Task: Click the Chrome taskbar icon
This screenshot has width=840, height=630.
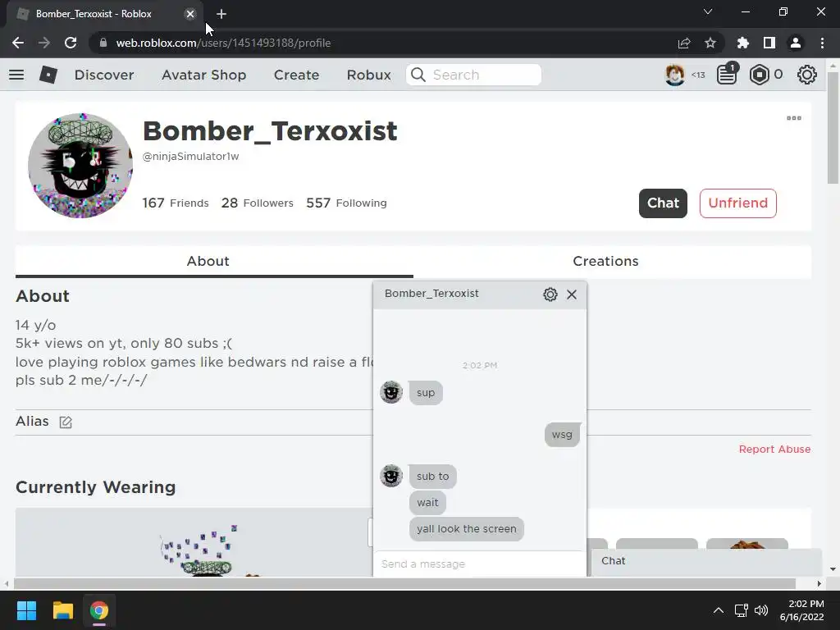Action: (x=99, y=610)
